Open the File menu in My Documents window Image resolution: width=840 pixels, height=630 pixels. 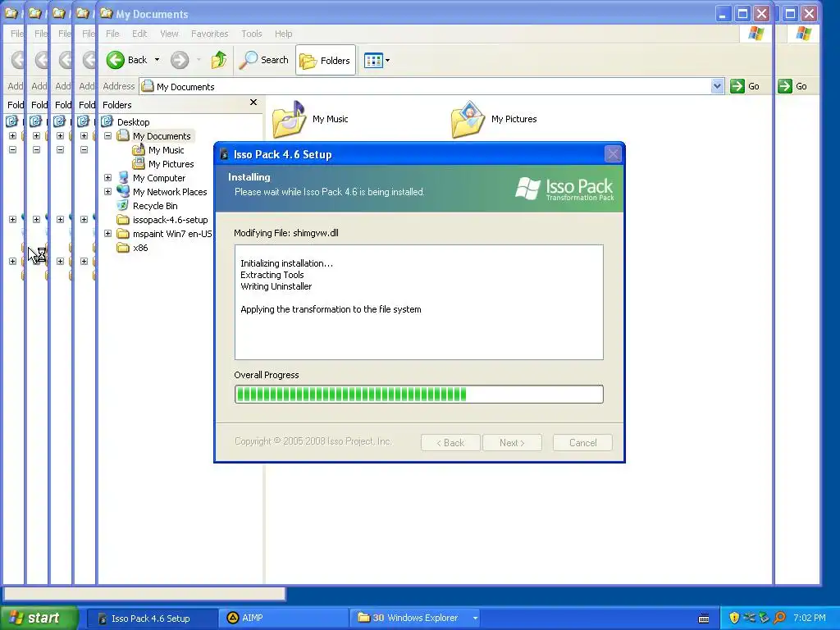coord(112,34)
